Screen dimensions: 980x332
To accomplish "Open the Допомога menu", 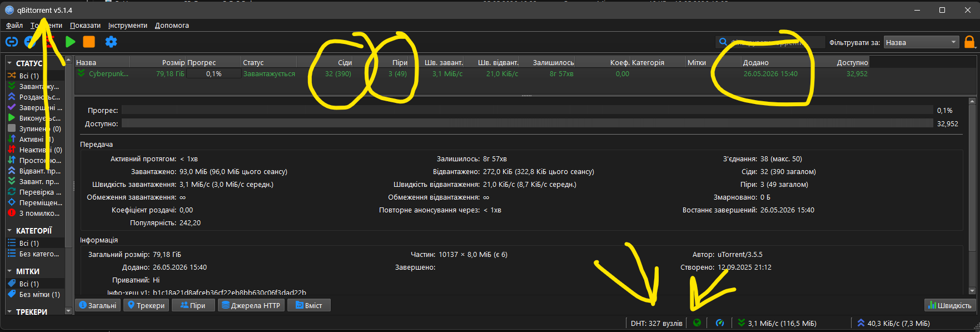I will (172, 25).
